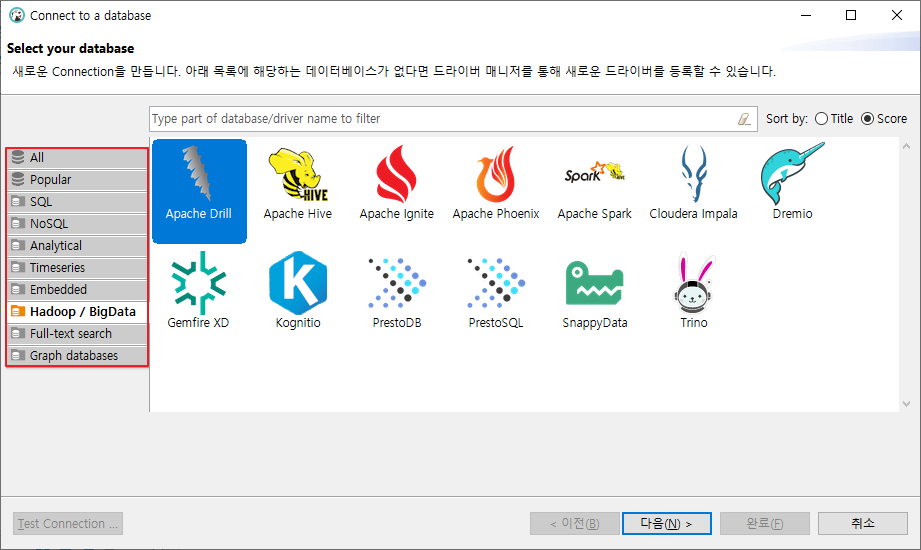Select Gemfire XD database

tap(199, 290)
